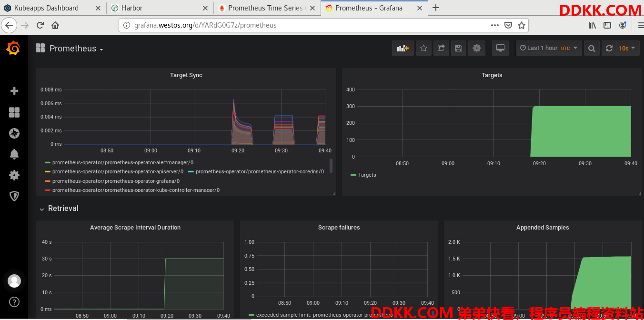
Task: Open the Alerting bell icon
Action: click(x=14, y=154)
